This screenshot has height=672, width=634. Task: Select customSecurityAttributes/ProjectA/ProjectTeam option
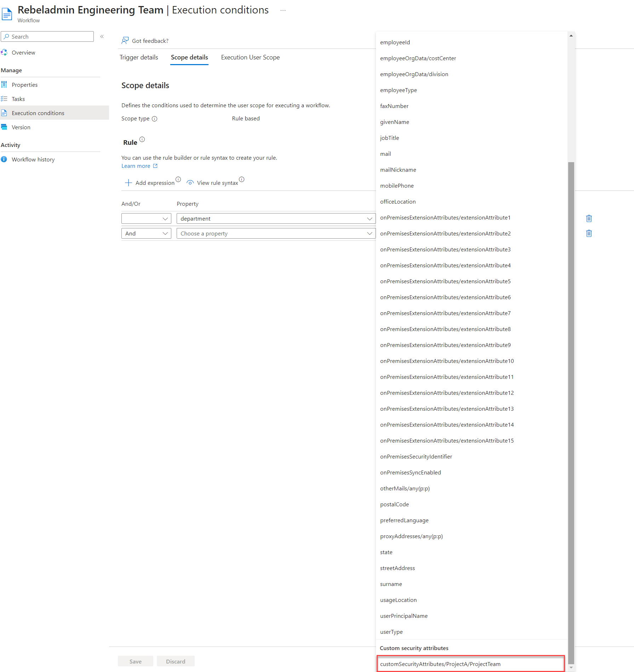pyautogui.click(x=471, y=664)
